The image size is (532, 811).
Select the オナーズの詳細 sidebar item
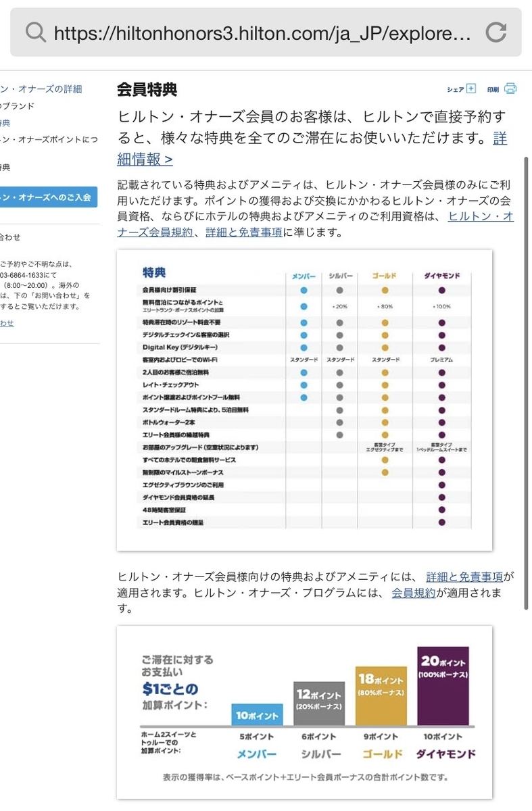pos(41,89)
